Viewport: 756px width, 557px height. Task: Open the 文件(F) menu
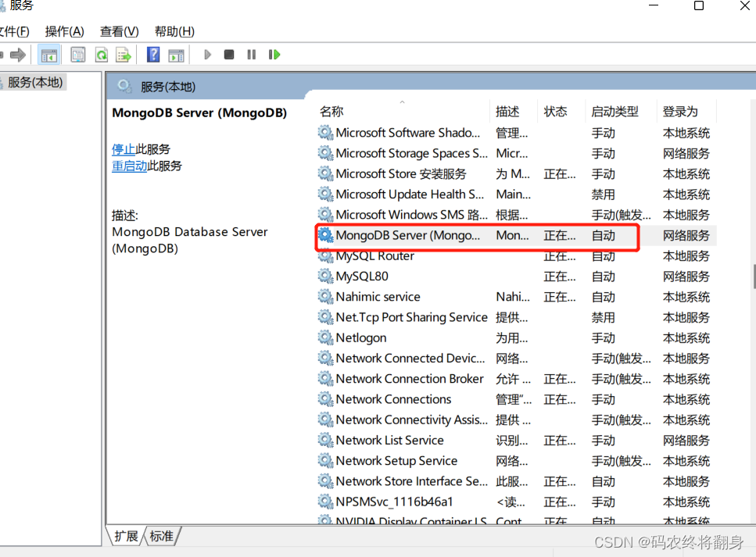coord(15,32)
